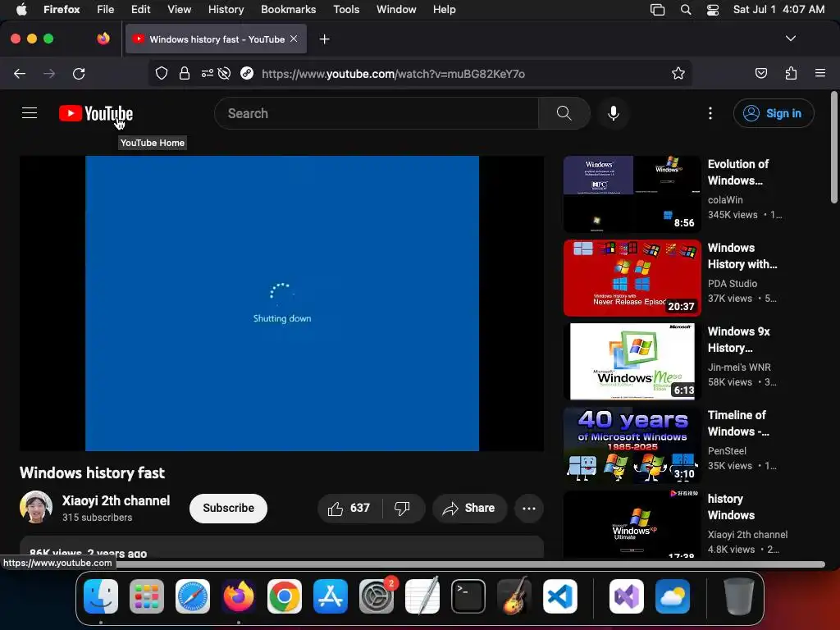Subscribe to Xiaoyi 2th channel
The image size is (840, 630).
point(228,508)
